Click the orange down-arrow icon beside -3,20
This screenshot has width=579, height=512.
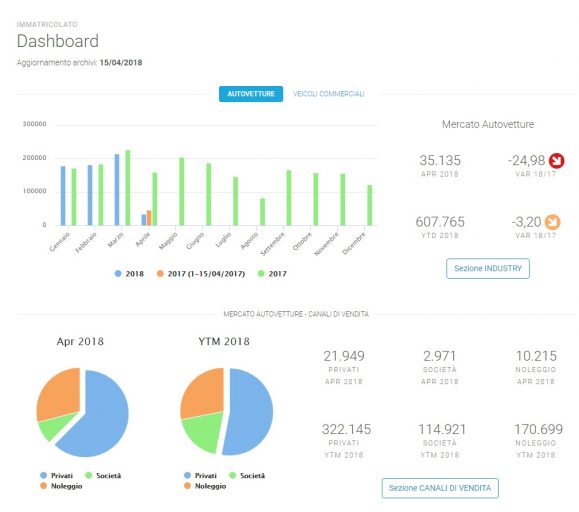(552, 222)
